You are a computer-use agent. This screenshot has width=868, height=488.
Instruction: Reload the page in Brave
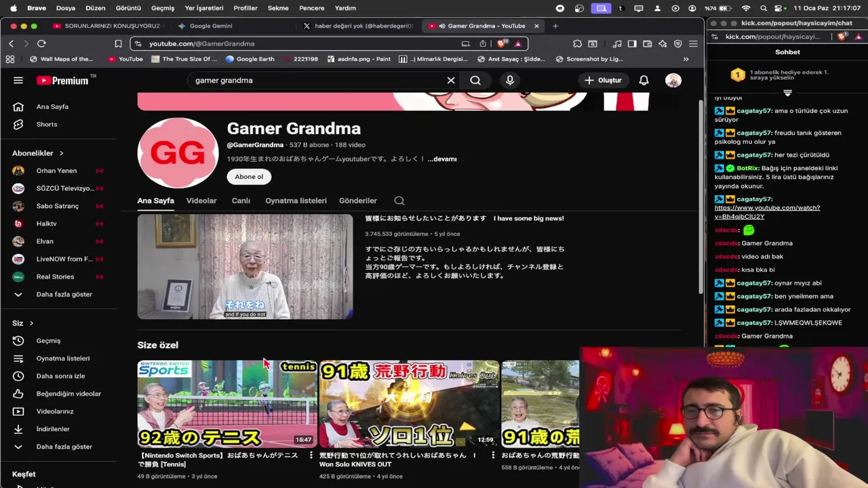pos(41,43)
